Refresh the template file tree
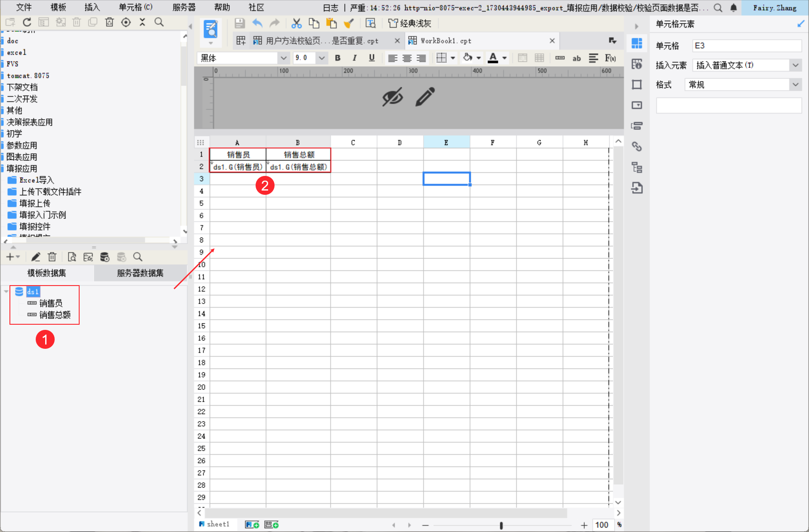 (x=27, y=22)
